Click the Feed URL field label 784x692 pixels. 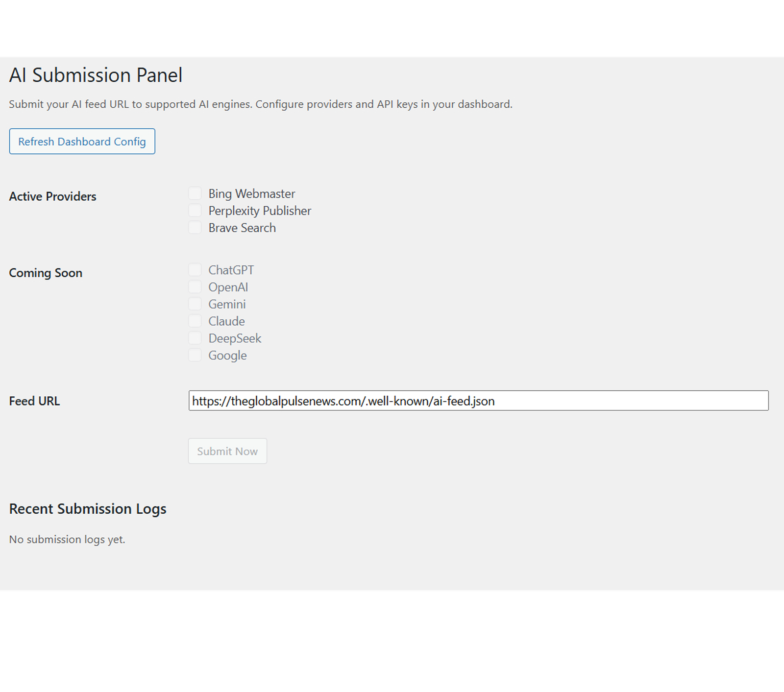pyautogui.click(x=34, y=401)
